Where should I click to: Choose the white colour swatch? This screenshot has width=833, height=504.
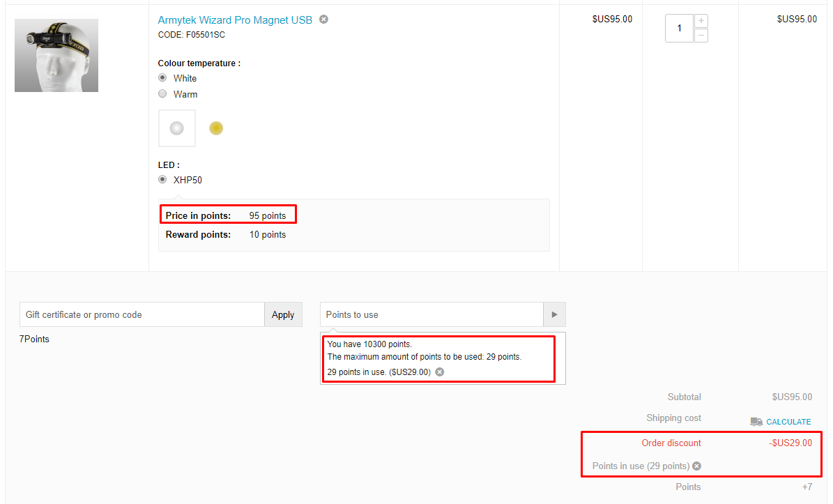point(177,128)
